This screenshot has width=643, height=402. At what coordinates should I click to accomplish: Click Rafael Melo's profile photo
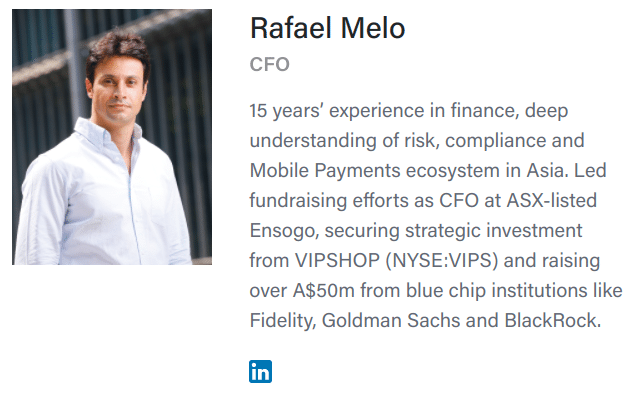[x=112, y=137]
